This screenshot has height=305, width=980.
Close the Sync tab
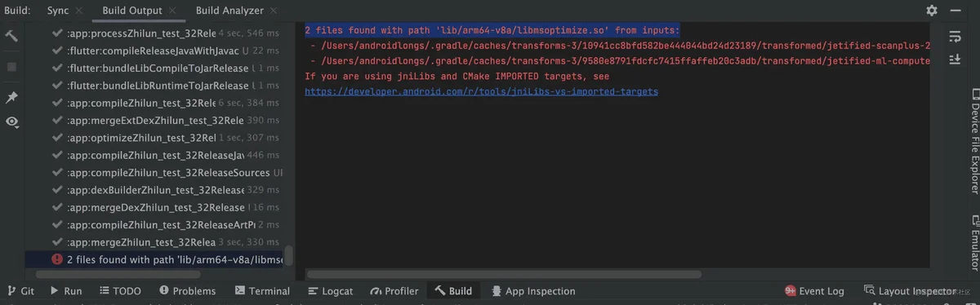(x=79, y=11)
